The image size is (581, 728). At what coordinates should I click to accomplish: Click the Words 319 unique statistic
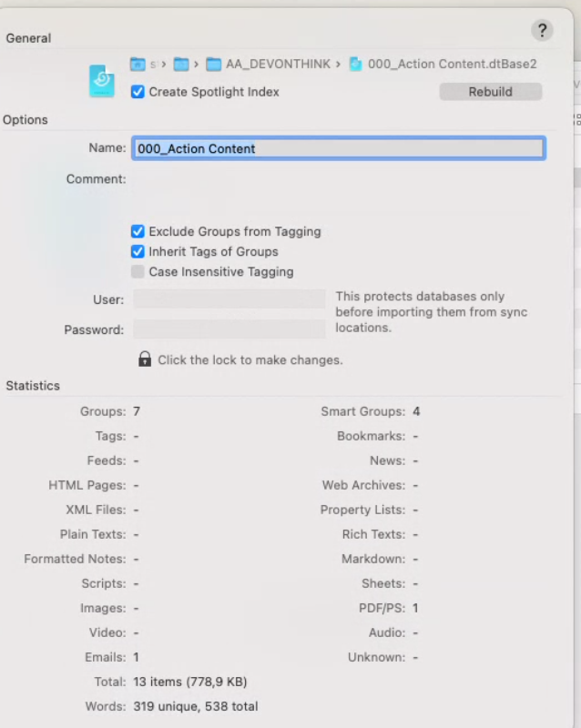point(195,706)
